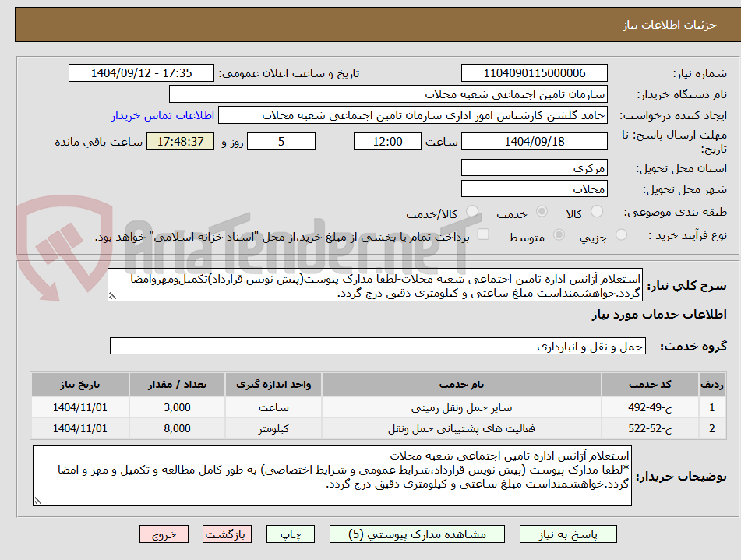This screenshot has width=741, height=560.
Task: Click the فعالیت های پشتیبانی حمل ونقل cell
Action: pos(461,428)
